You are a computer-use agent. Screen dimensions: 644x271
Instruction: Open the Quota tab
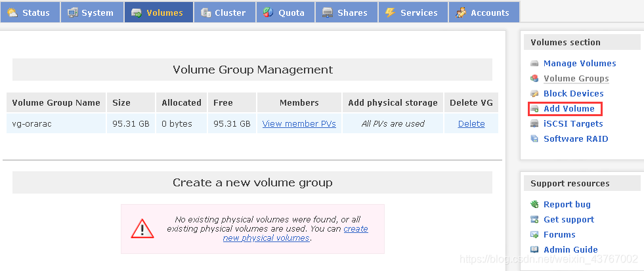[x=286, y=12]
